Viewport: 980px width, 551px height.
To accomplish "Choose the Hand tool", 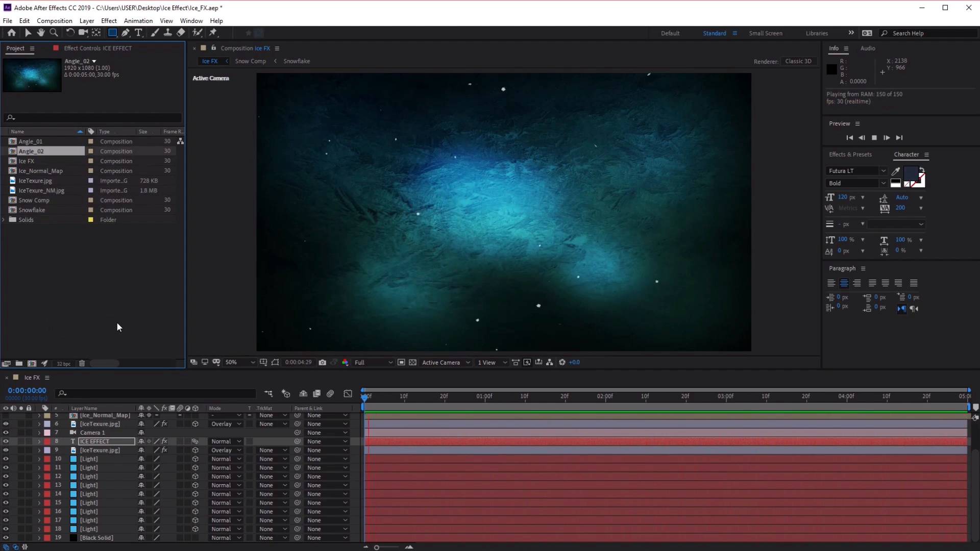I will coord(41,32).
